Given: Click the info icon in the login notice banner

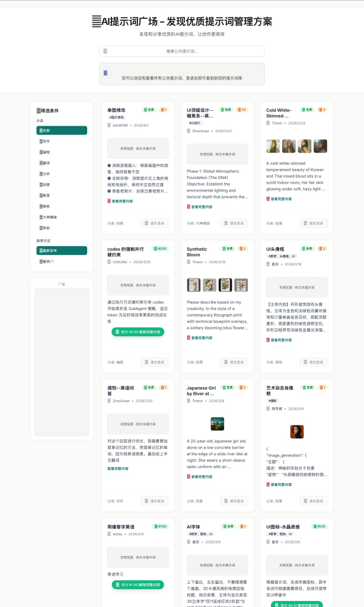Looking at the screenshot, I should [106, 73].
